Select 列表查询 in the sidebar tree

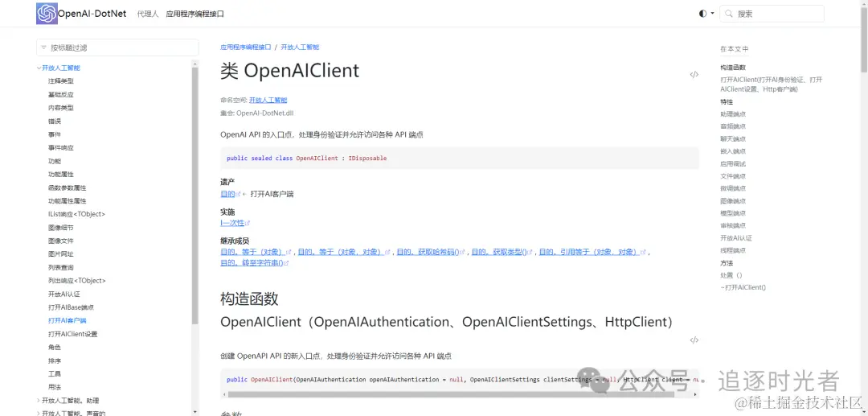point(61,267)
